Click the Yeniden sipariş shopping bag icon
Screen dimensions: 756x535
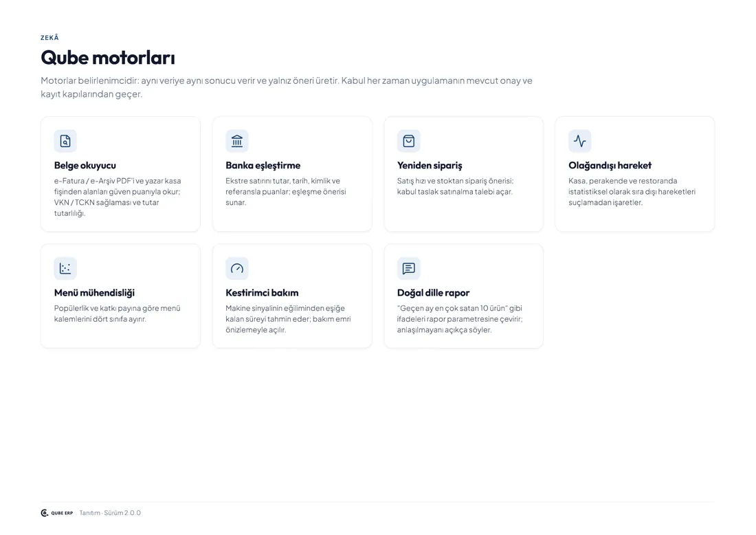pyautogui.click(x=408, y=141)
